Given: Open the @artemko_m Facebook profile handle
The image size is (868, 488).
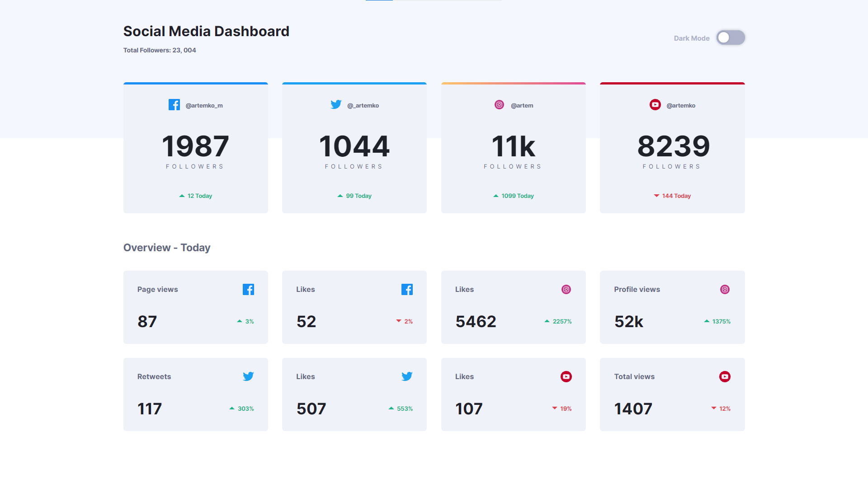Looking at the screenshot, I should pos(205,105).
